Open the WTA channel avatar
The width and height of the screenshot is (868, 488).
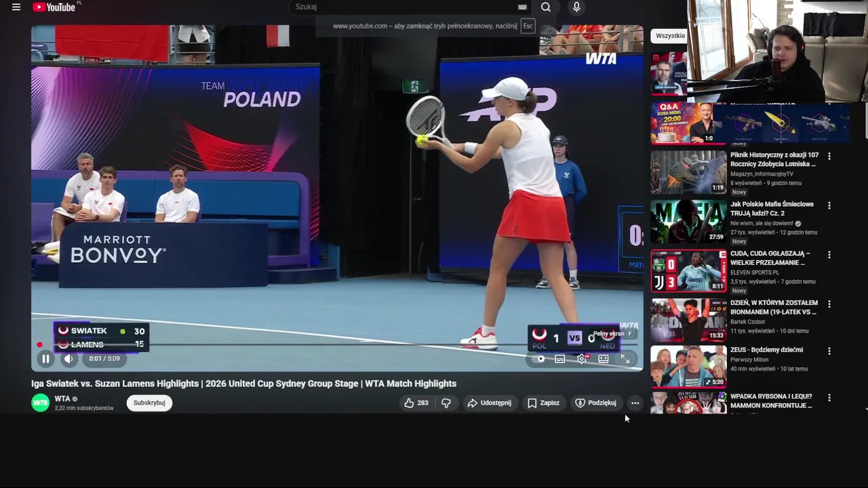41,403
